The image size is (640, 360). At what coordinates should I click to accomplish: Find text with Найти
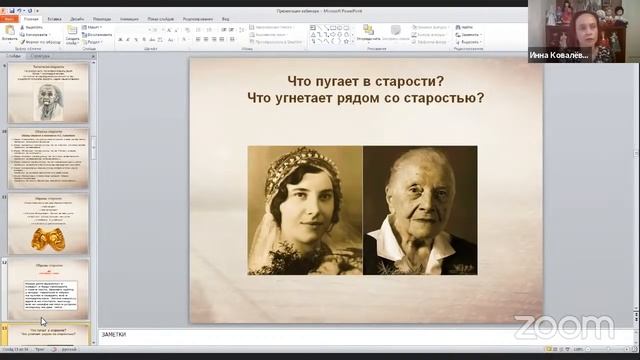pyautogui.click(x=464, y=27)
